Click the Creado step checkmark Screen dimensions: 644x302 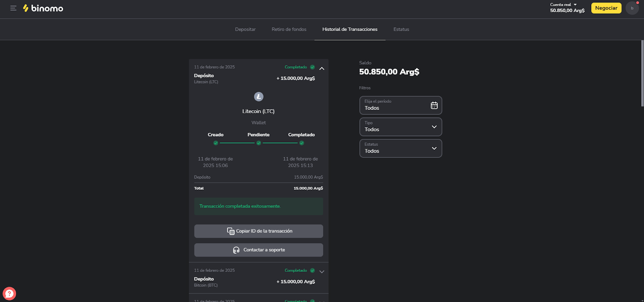(216, 143)
